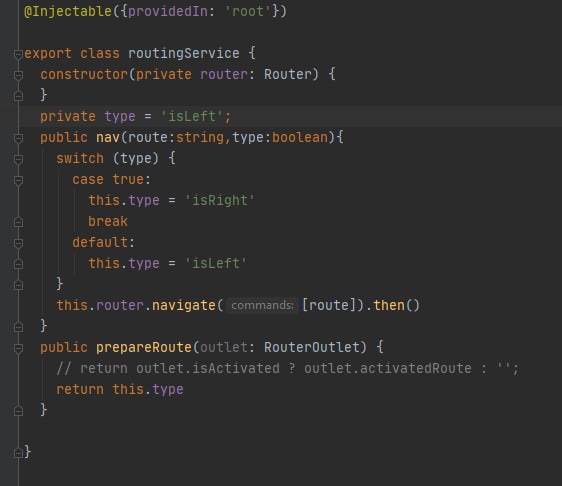Click the @Injectable decorator text
Screen dimensions: 562x486
tap(68, 11)
